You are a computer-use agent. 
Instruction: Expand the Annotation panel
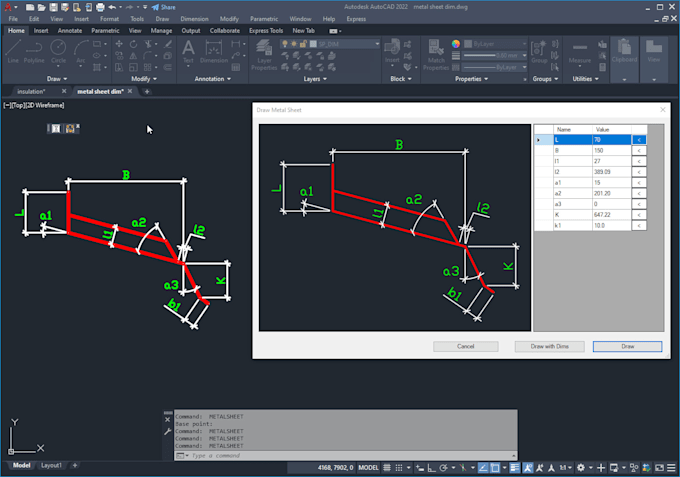tap(212, 79)
